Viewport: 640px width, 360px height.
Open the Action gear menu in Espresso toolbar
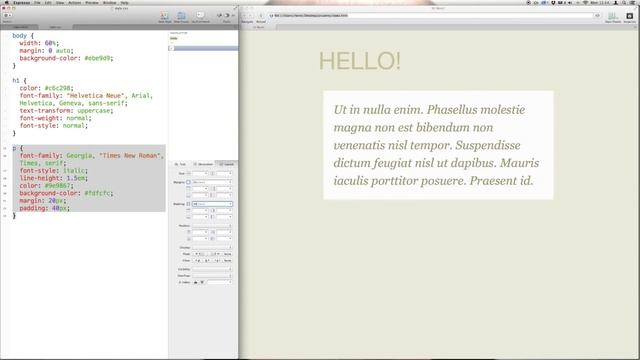coord(7,16)
